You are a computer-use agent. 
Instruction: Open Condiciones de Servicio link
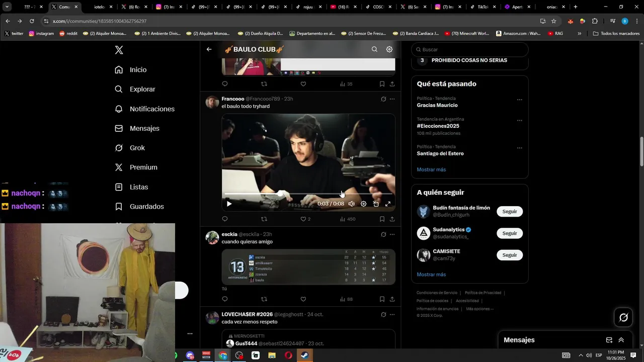pos(437,293)
